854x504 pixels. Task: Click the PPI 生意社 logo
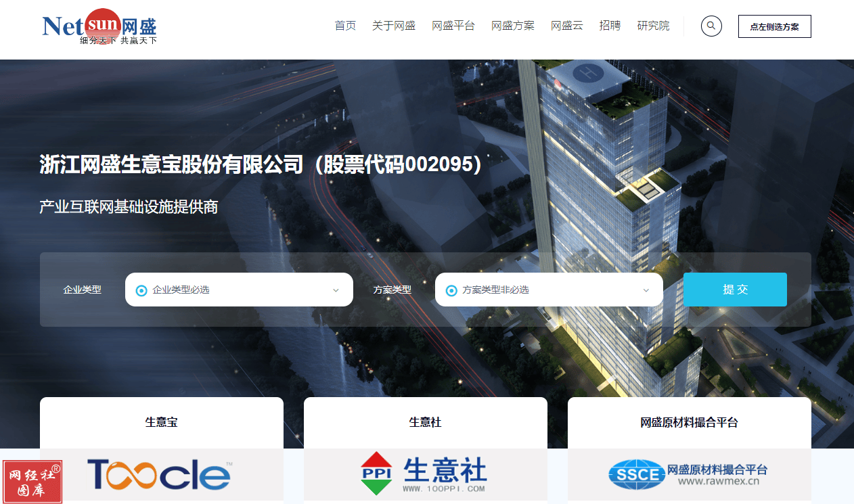click(x=424, y=473)
